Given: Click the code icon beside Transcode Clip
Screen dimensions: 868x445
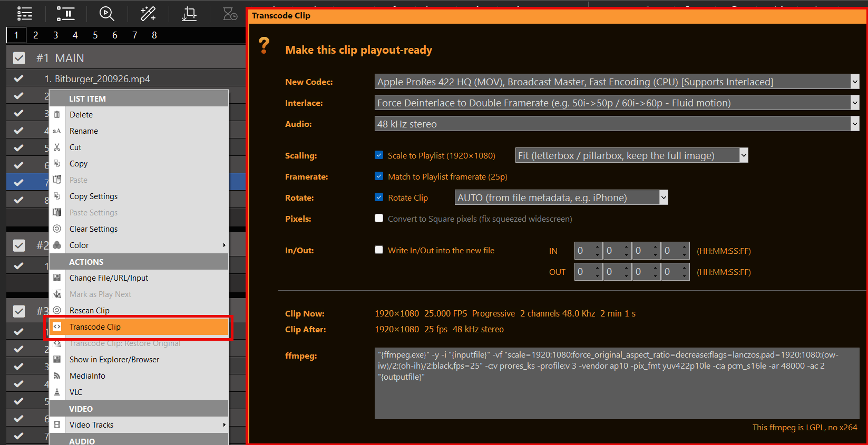Looking at the screenshot, I should (57, 327).
